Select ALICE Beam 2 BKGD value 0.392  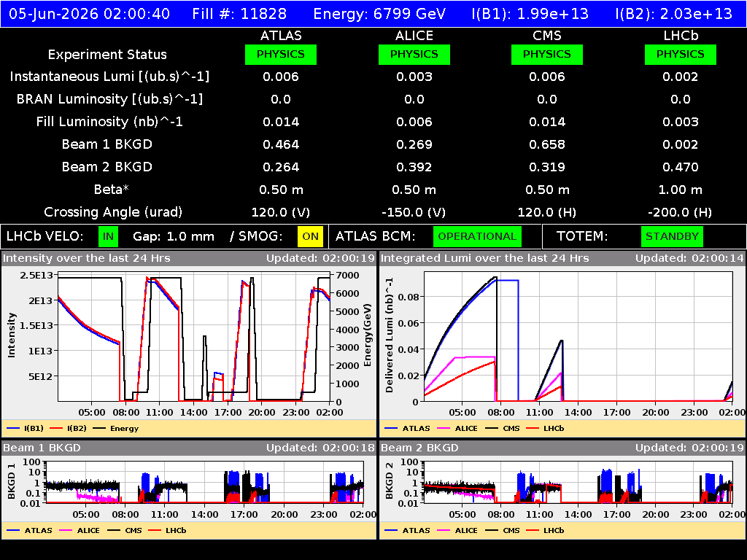click(414, 167)
